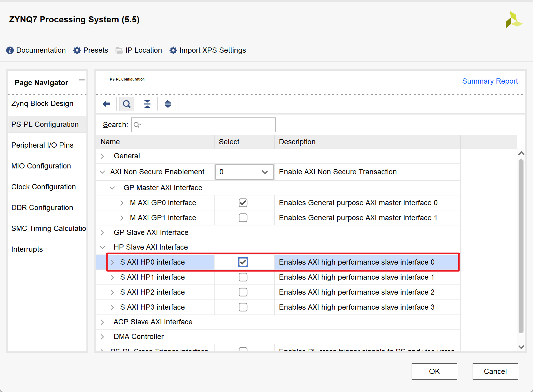Open the Documentation link
Viewport: 533px width, 392px height.
[x=41, y=50]
